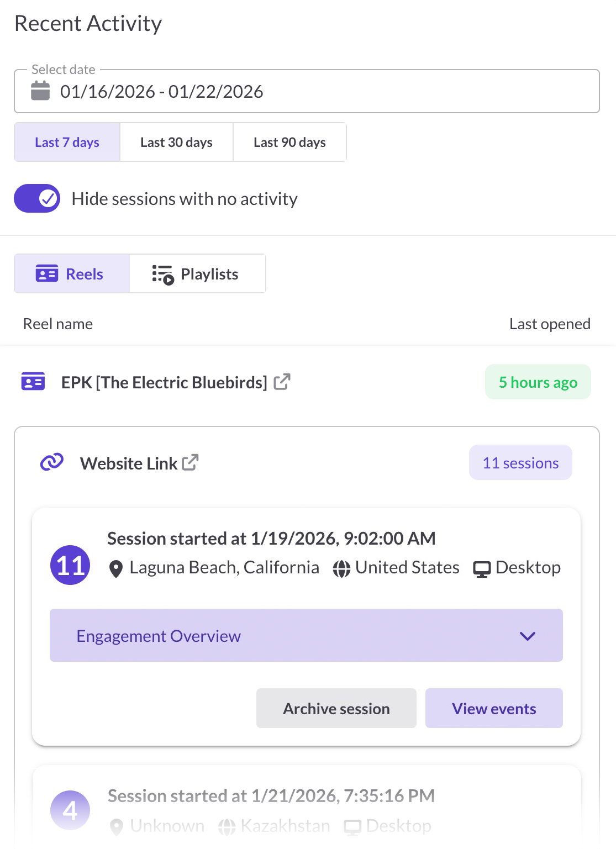This screenshot has width=616, height=849.
Task: Select the Last 90 days range
Action: 290,142
